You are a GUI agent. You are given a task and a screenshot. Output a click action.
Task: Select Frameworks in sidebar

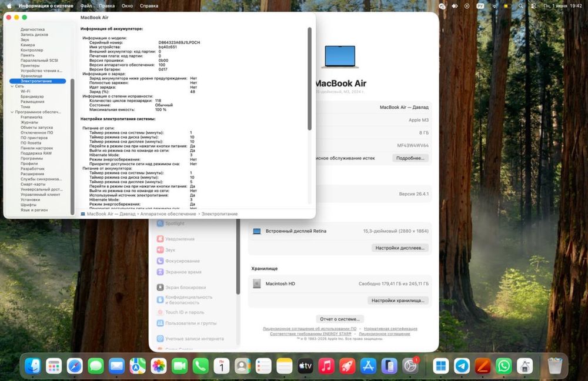click(32, 118)
